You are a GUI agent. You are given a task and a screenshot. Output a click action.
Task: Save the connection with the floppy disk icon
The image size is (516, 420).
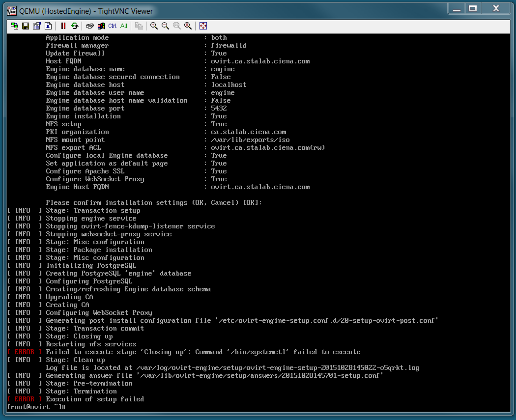click(26, 26)
